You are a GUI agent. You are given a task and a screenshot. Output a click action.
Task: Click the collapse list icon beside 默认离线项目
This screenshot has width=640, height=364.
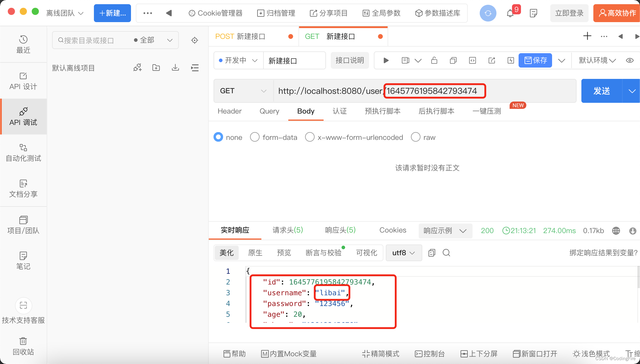[x=195, y=68]
